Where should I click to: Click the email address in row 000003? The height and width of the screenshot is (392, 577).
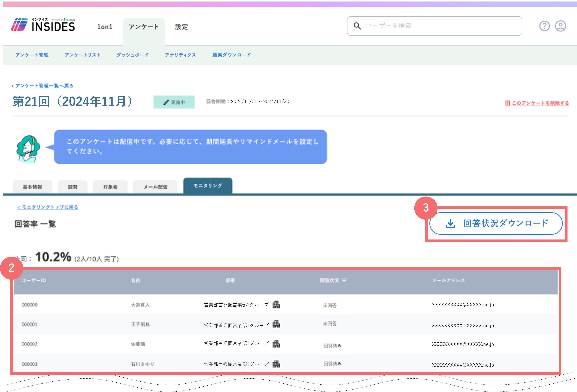463,365
